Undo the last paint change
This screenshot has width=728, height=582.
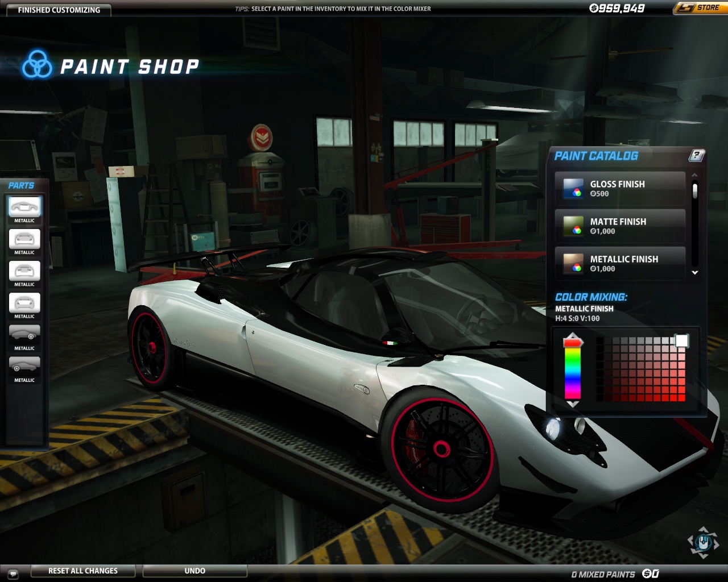click(x=195, y=571)
